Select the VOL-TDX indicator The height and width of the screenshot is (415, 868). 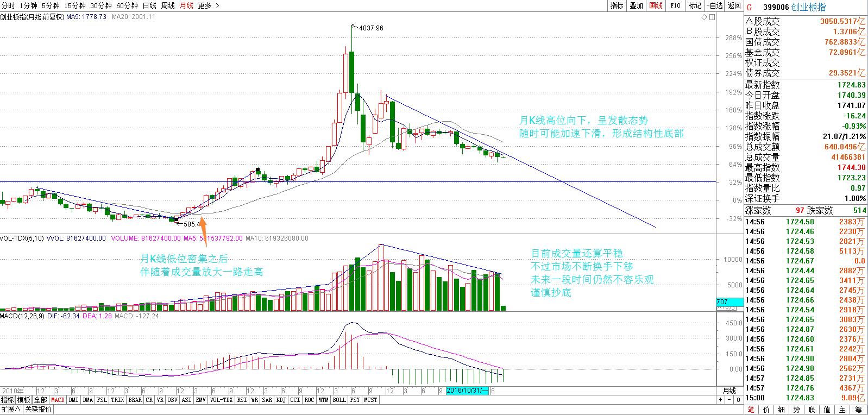221,400
